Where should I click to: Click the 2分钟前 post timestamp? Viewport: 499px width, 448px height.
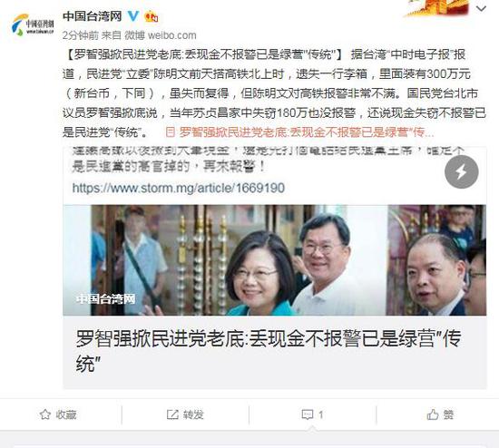tap(81, 35)
